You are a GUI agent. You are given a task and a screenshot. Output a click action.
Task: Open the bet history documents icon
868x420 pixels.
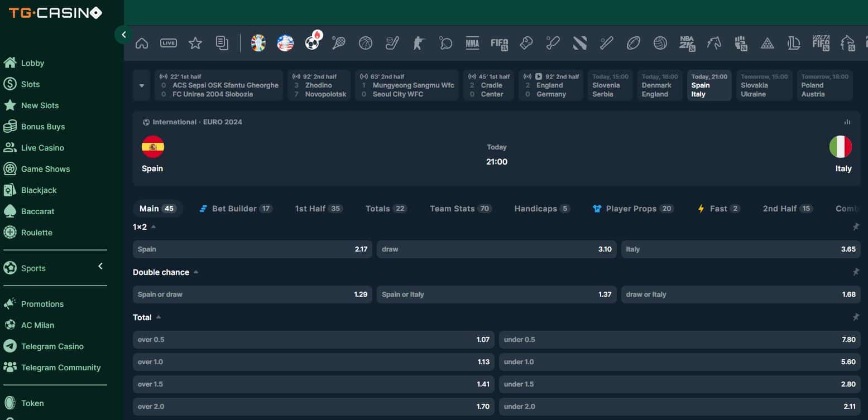coord(222,43)
